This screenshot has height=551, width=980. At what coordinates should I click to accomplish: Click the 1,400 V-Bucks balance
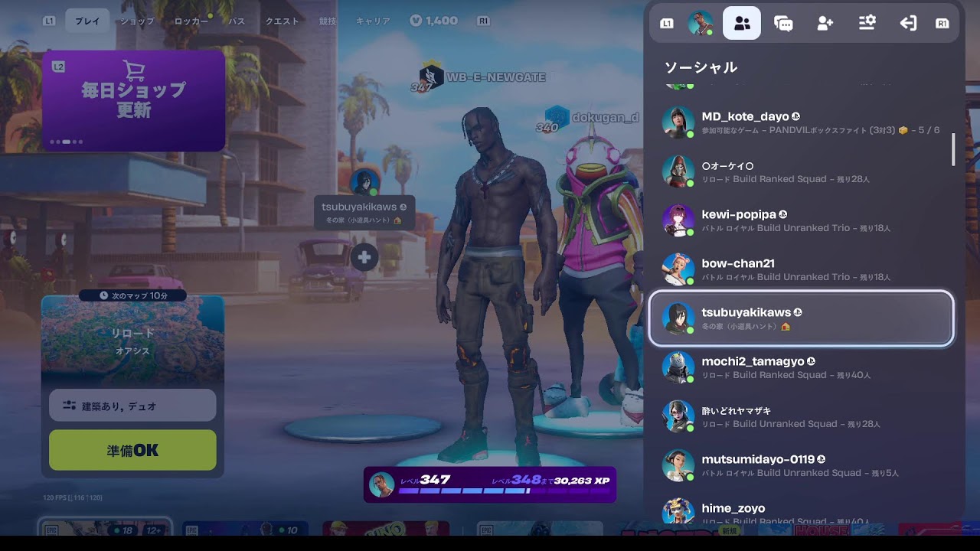point(441,21)
